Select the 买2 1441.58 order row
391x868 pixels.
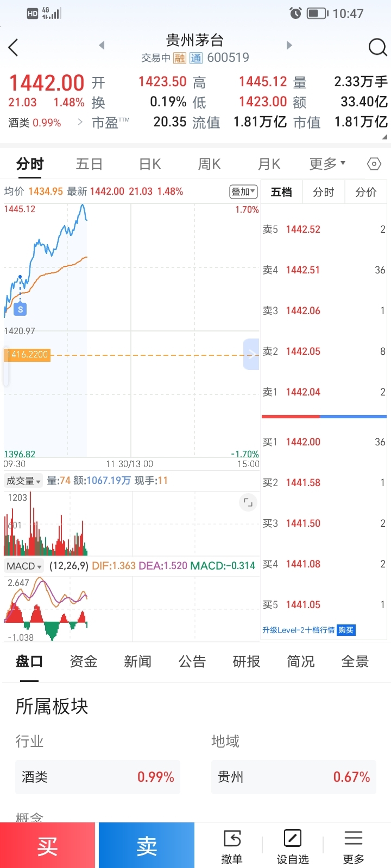point(324,483)
